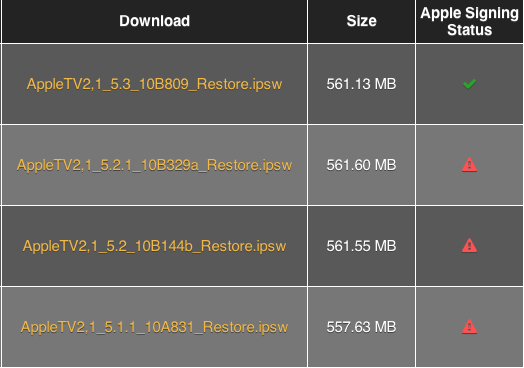Image resolution: width=524 pixels, height=368 pixels.
Task: Download AppleTV2,1_5.2.1_10B329a_Restore.ipsw
Action: click(154, 165)
